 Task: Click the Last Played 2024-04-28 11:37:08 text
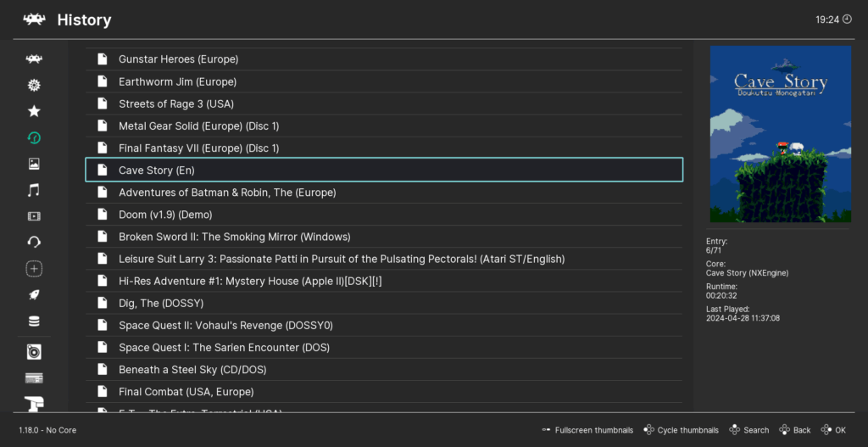tap(743, 314)
